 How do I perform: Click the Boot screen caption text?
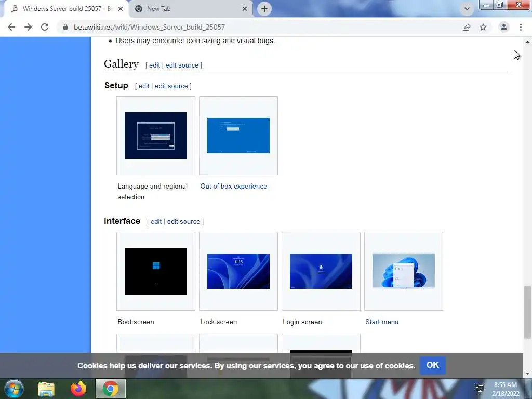point(136,322)
